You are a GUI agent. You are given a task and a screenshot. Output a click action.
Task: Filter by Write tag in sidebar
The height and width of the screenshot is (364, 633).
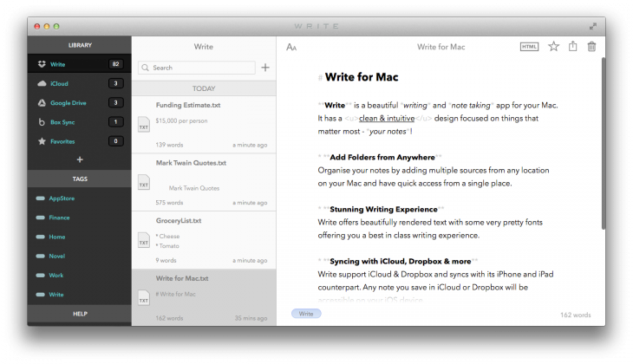56,295
